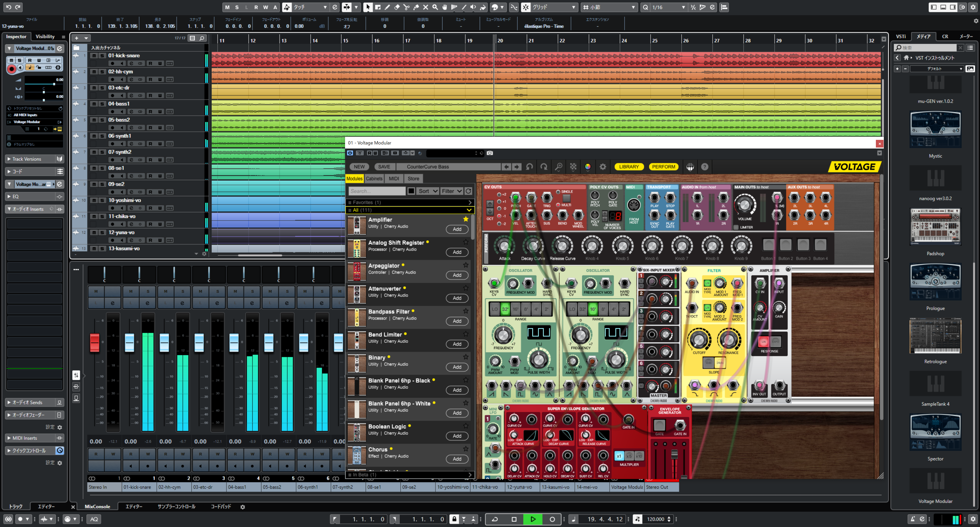Switch to the Cabinets tab
980x527 pixels.
pyautogui.click(x=374, y=178)
